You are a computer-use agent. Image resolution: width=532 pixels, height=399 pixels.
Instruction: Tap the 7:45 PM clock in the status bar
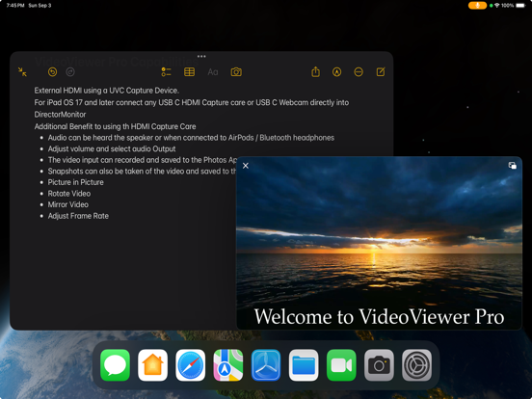15,6
